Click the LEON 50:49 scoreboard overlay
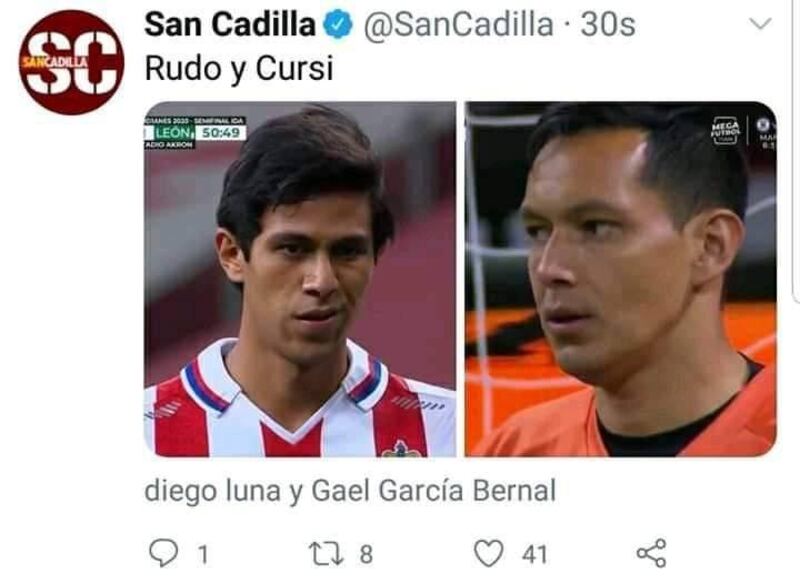 click(x=196, y=133)
